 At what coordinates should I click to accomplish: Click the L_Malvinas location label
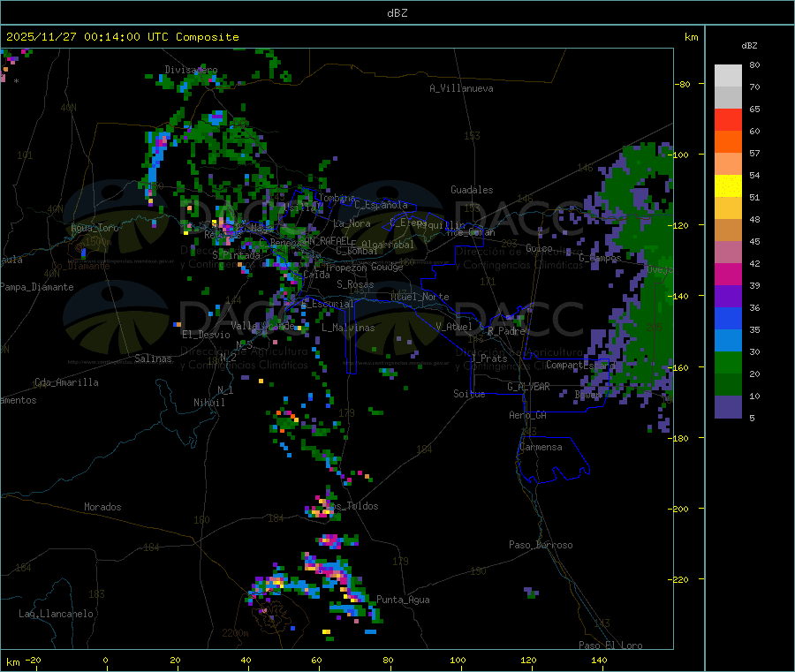pyautogui.click(x=348, y=328)
